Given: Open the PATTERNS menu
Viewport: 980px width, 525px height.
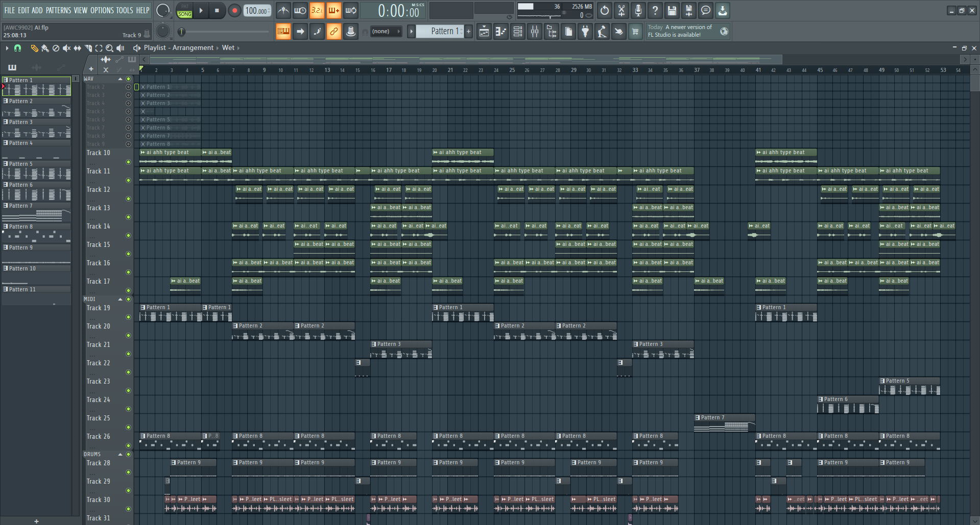Looking at the screenshot, I should [58, 10].
